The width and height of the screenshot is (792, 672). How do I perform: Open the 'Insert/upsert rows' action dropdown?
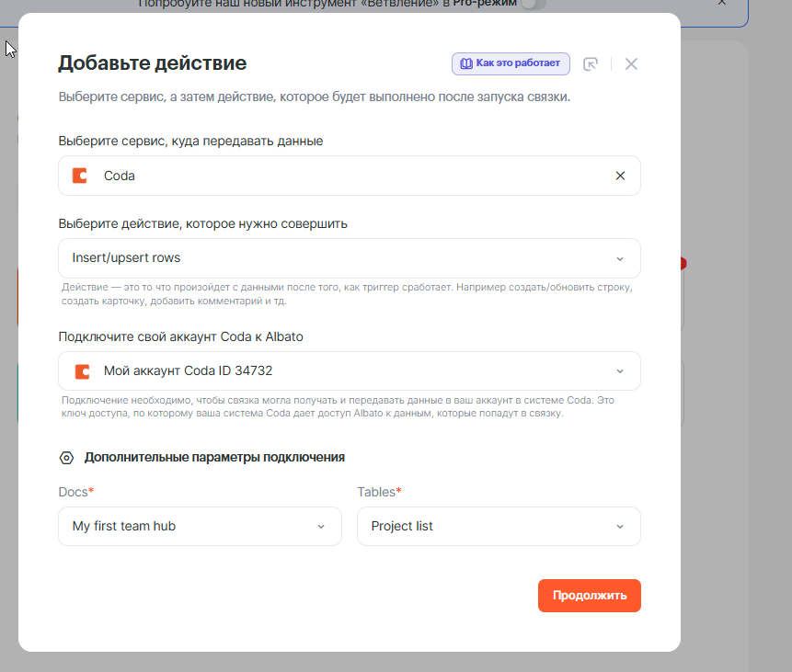(350, 258)
